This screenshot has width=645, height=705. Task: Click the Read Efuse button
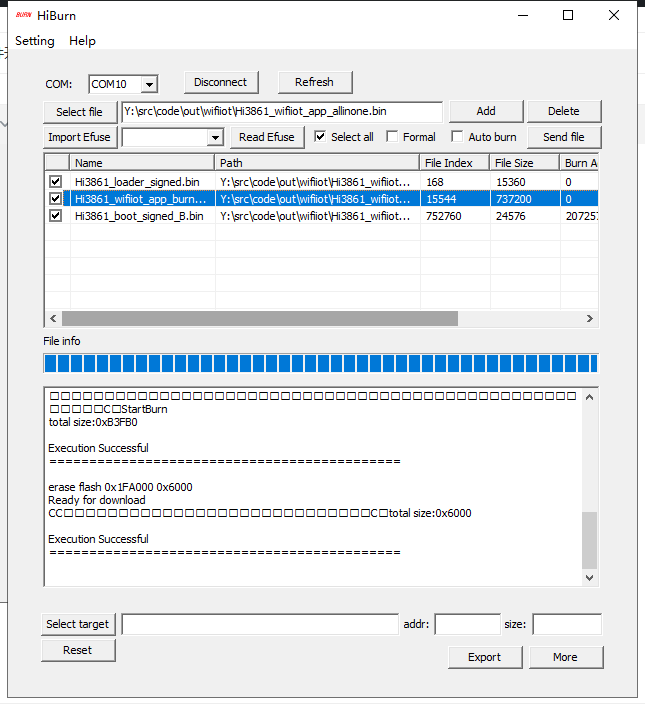point(267,137)
